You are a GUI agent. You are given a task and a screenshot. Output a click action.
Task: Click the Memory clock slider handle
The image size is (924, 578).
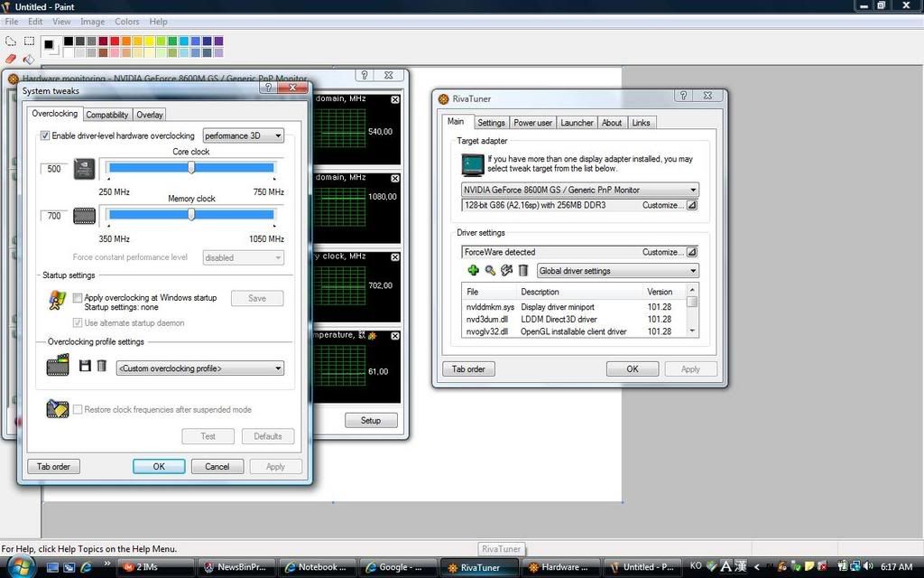pyautogui.click(x=191, y=215)
